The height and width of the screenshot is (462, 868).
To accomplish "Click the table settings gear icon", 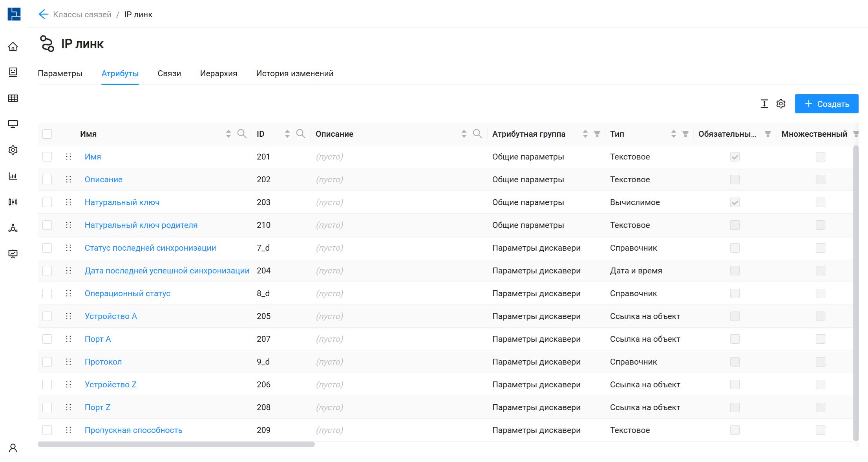I will click(781, 104).
